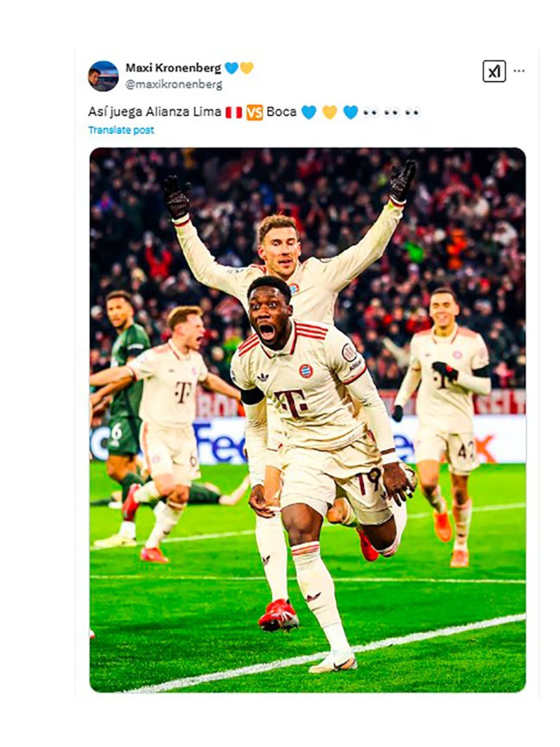Open the celebrating players photo
Image resolution: width=560 pixels, height=747 pixels.
[307, 420]
